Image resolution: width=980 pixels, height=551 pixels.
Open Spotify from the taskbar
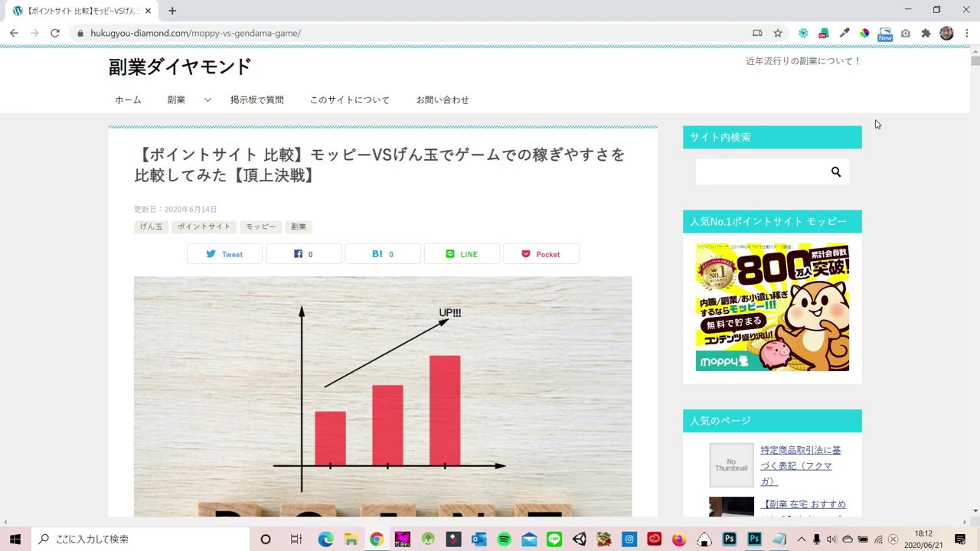pyautogui.click(x=504, y=539)
